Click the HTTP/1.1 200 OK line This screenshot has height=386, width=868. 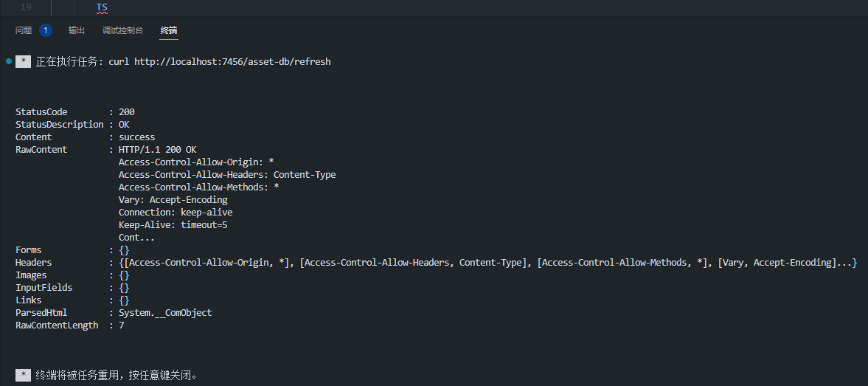(x=157, y=150)
